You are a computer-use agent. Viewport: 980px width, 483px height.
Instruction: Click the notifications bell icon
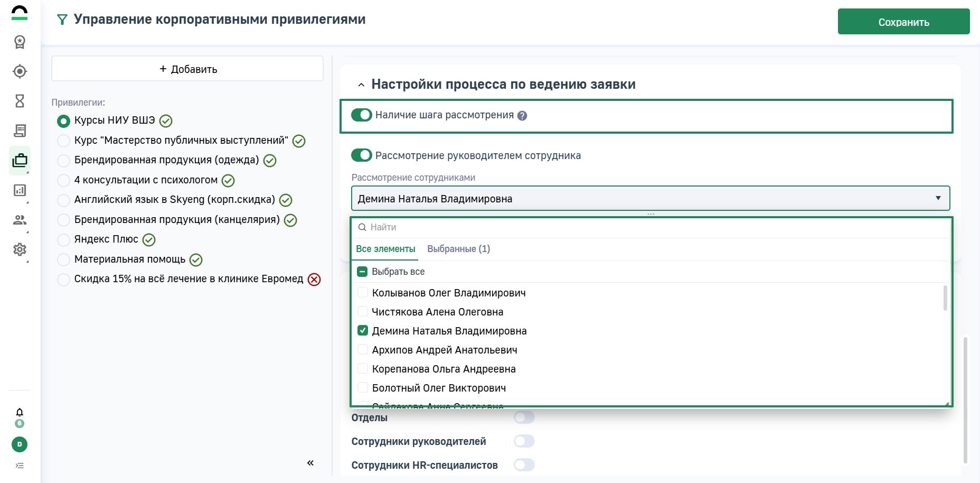(x=20, y=412)
